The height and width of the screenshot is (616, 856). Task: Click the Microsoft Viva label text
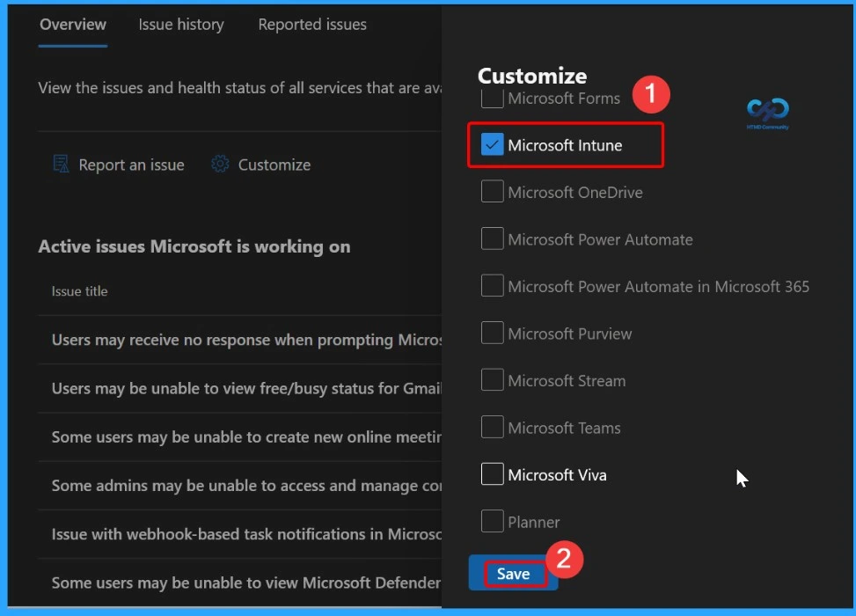pyautogui.click(x=558, y=475)
